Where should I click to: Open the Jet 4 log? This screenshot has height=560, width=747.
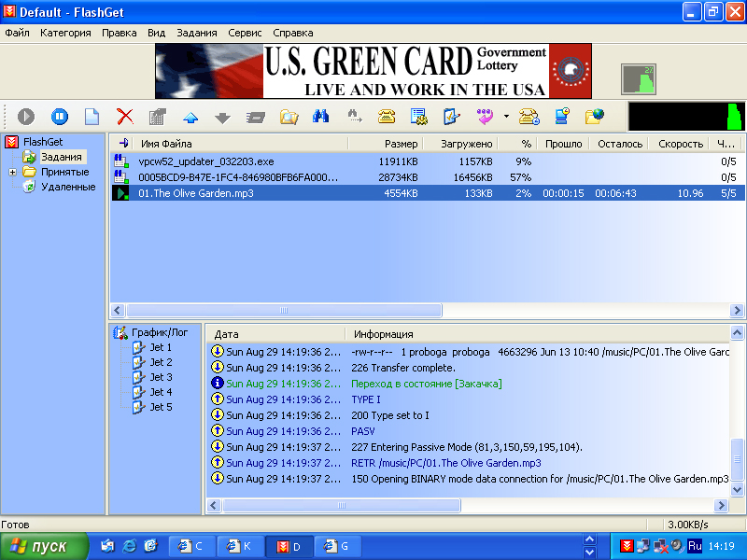(161, 392)
